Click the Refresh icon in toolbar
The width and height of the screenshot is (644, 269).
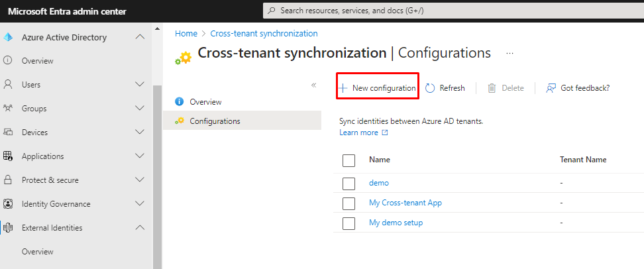coord(430,88)
